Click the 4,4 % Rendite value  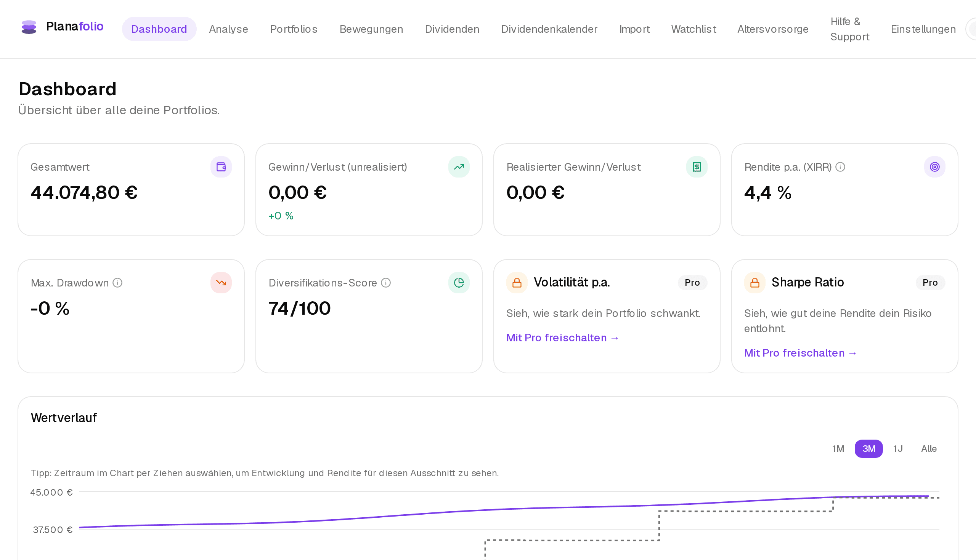tap(768, 193)
